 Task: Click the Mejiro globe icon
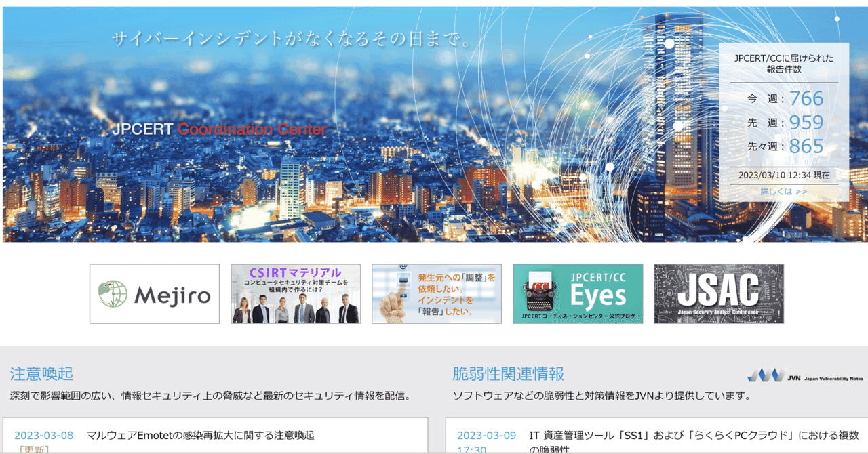(x=112, y=293)
